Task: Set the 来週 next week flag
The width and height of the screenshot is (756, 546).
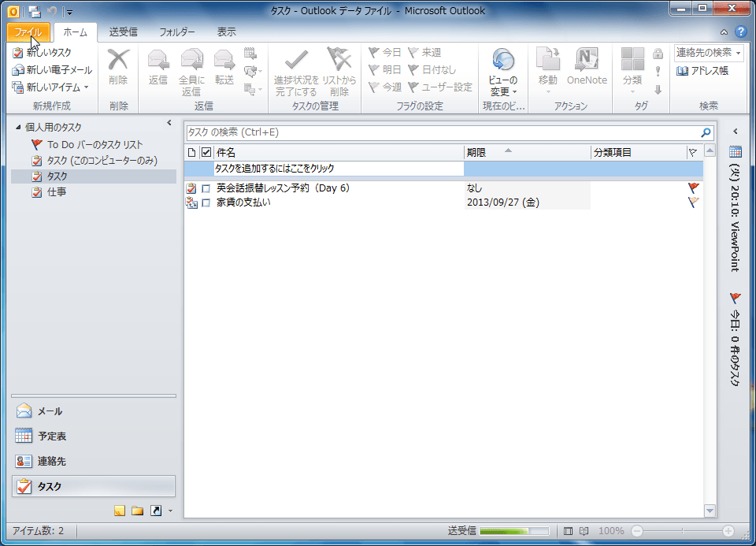Action: tap(424, 53)
